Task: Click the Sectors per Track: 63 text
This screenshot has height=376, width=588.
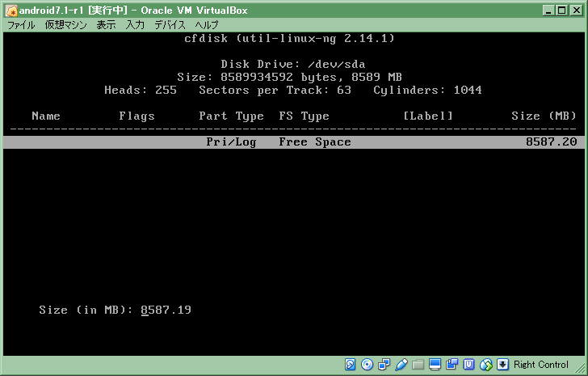Action: pos(275,91)
